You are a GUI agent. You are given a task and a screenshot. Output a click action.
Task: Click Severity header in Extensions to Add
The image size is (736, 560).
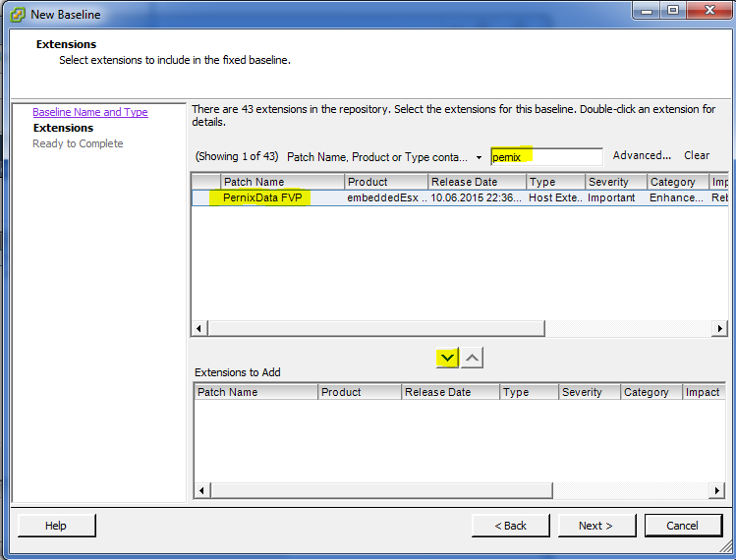[589, 392]
